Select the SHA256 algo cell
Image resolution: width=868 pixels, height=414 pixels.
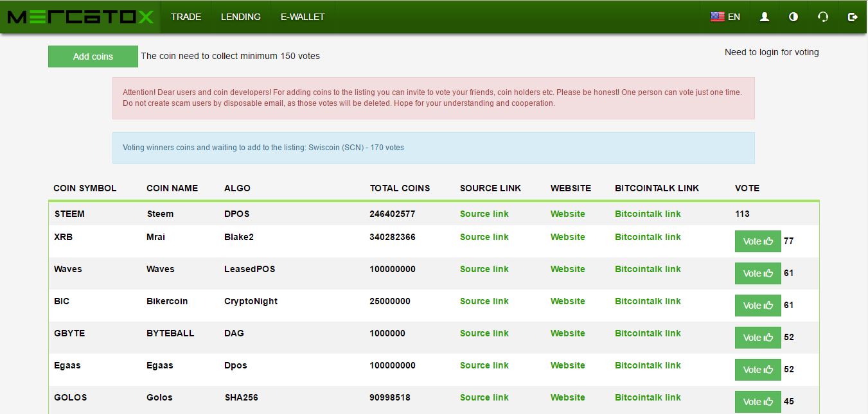click(x=241, y=397)
